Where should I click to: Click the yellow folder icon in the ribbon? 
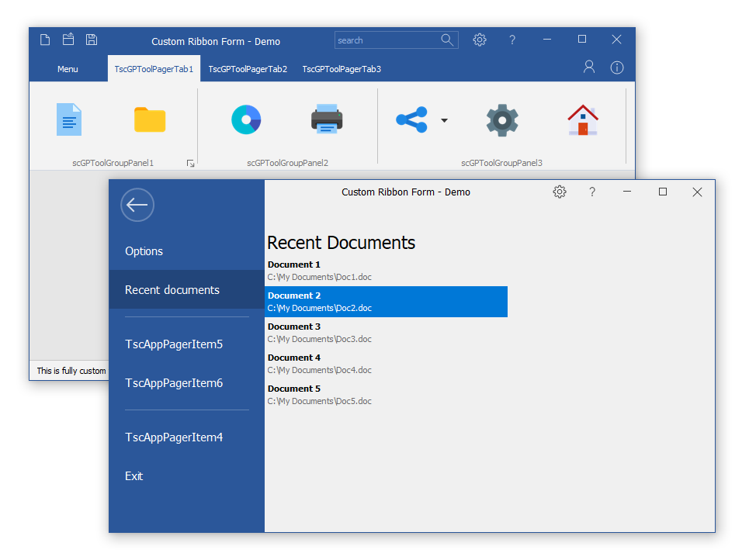tap(150, 119)
